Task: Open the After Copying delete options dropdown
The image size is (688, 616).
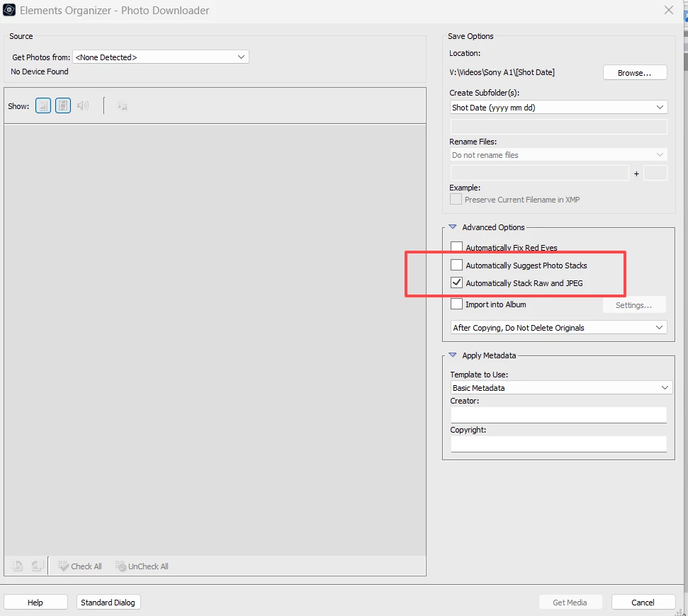Action: pyautogui.click(x=558, y=328)
